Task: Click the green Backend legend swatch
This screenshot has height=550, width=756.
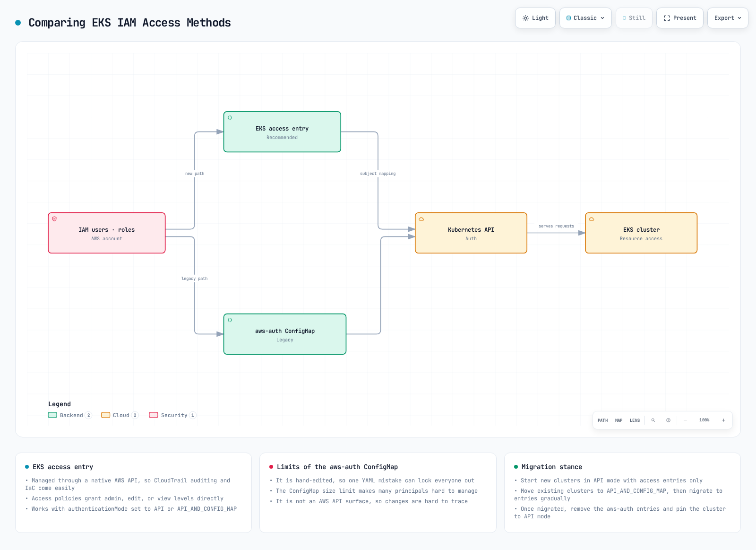Action: [52, 415]
